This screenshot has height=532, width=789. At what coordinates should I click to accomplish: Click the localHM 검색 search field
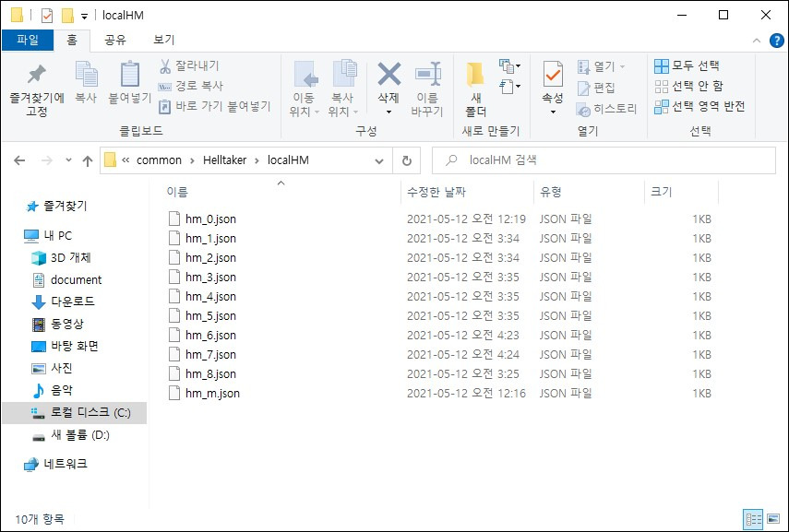coord(604,160)
